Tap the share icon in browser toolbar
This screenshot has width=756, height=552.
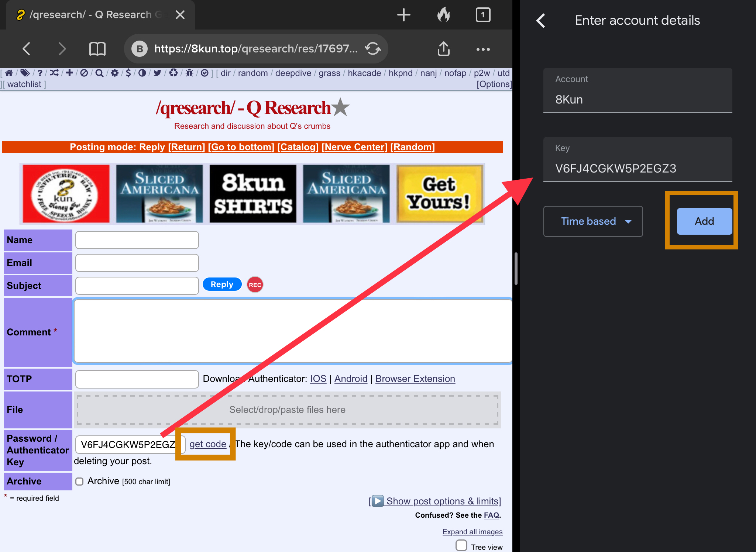click(x=443, y=48)
